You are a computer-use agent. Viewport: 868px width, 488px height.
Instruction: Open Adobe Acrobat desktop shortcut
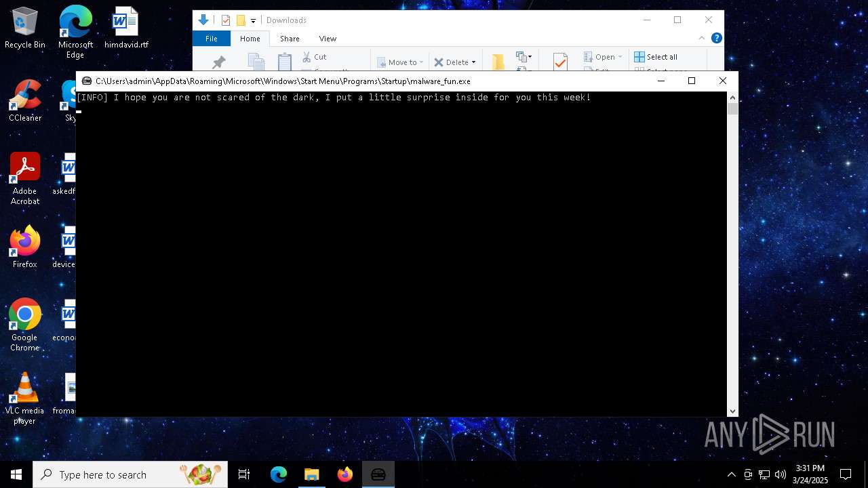tap(25, 179)
